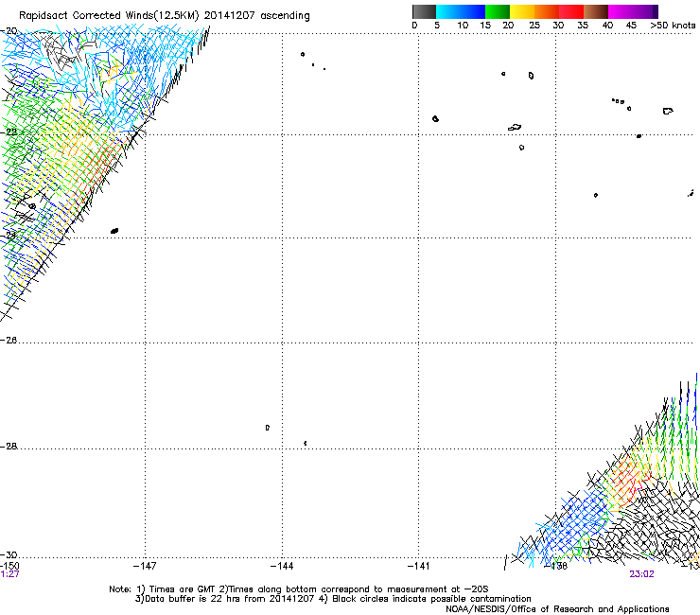Click the '45' label under the color bar
700x615 pixels.
[631, 25]
